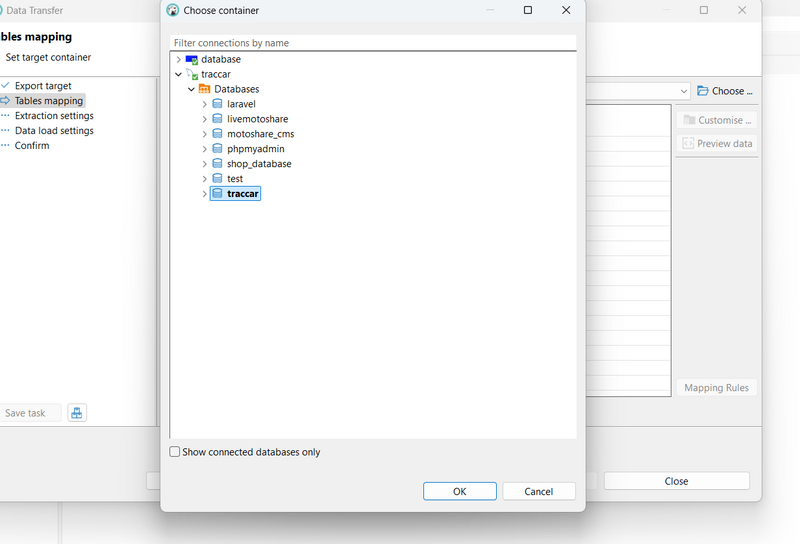Click the database connection icon
The image size is (800, 544).
[x=192, y=59]
